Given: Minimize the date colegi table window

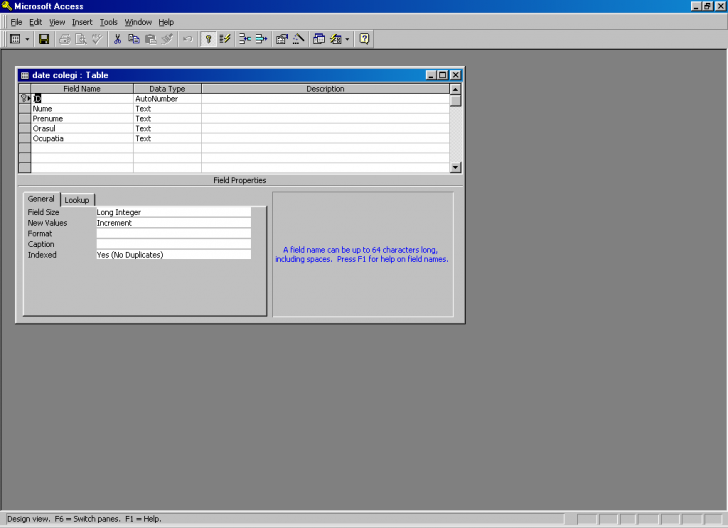Looking at the screenshot, I should point(431,75).
